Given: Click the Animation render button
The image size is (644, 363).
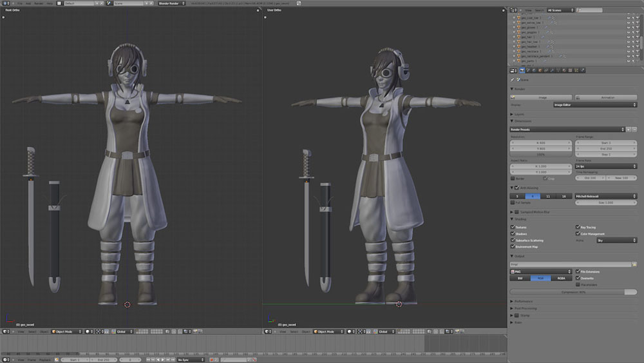Looking at the screenshot, I should [605, 97].
